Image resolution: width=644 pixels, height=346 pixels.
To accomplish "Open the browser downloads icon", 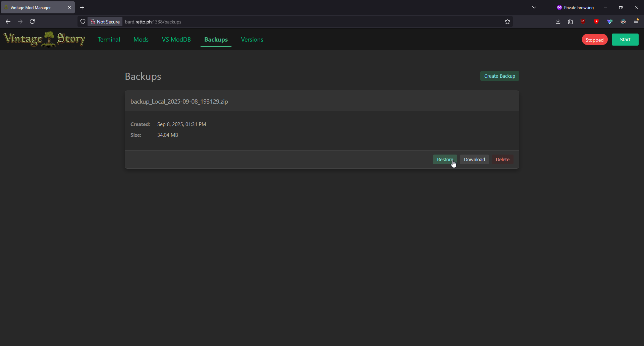I will [x=558, y=21].
